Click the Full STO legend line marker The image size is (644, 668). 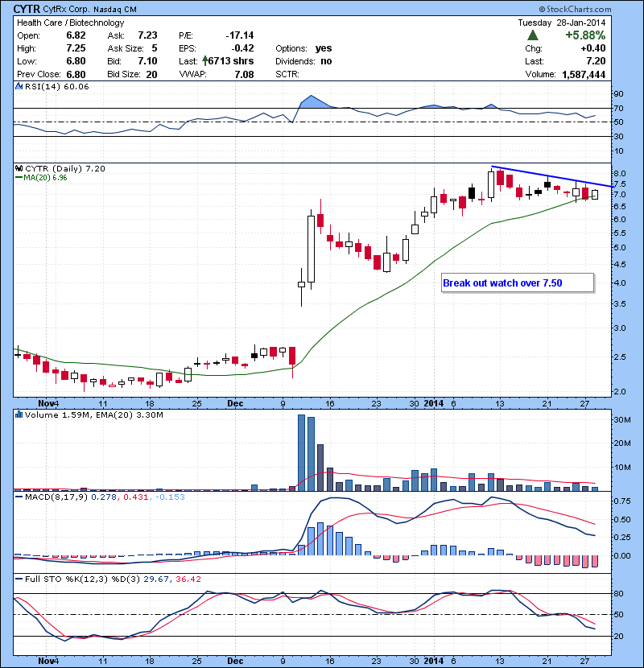click(x=19, y=579)
